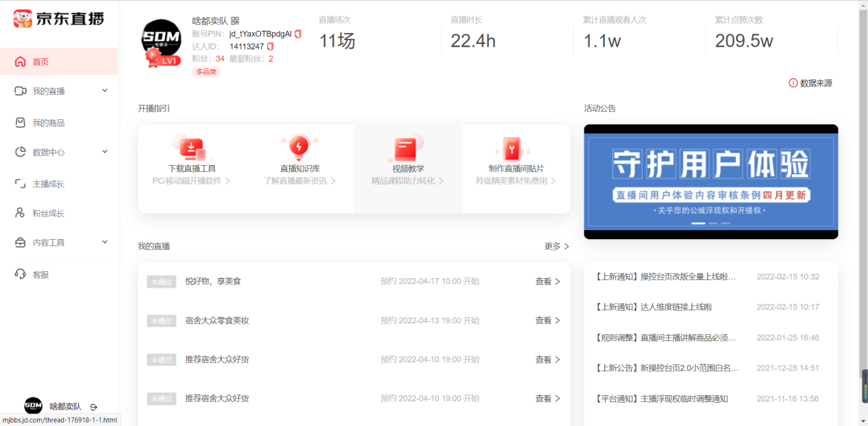Open 客服 customer service in sidebar
This screenshot has height=426, width=868.
[40, 275]
